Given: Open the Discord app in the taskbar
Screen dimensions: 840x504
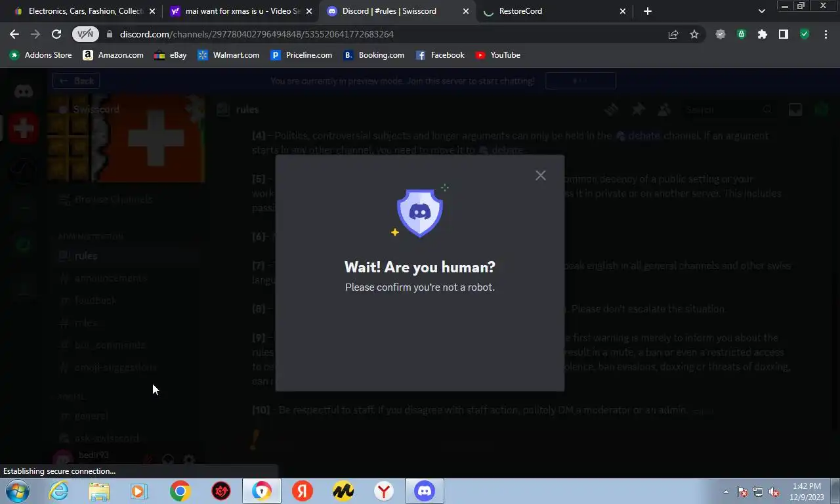Looking at the screenshot, I should pyautogui.click(x=425, y=491).
